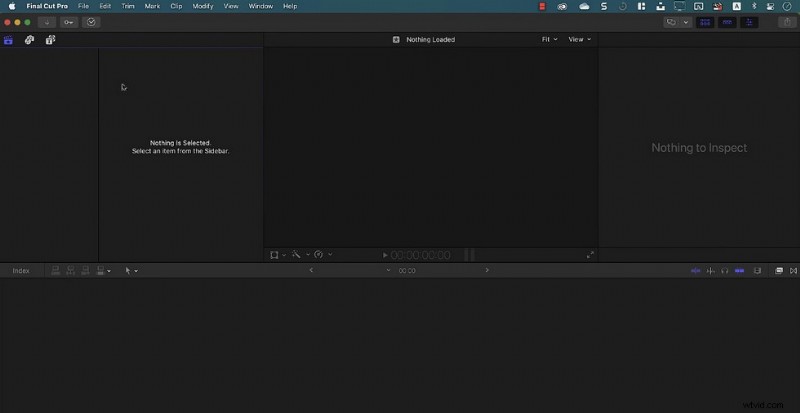Open Control Center from menu bar

(x=771, y=6)
